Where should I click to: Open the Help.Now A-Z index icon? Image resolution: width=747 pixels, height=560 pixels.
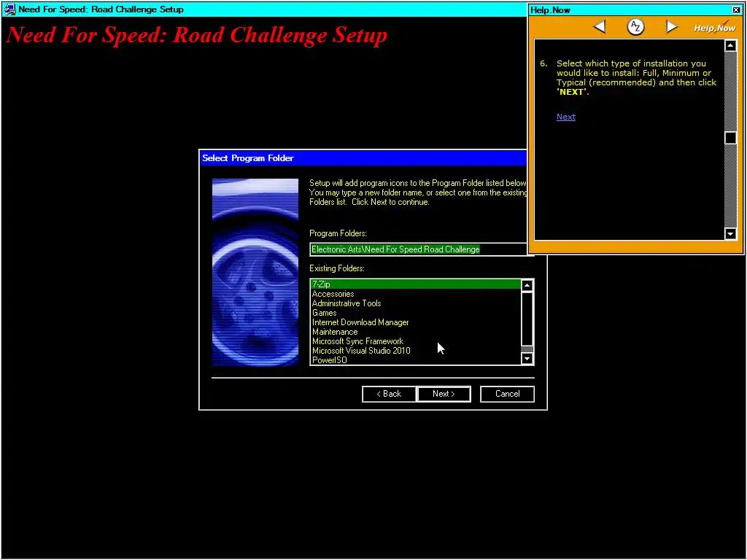[x=635, y=27]
